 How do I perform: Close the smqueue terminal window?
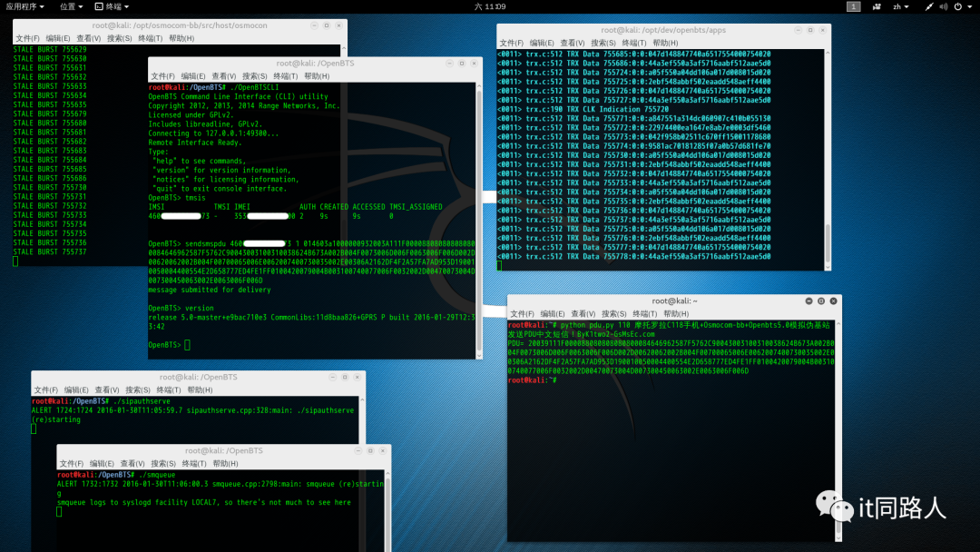[x=383, y=450]
